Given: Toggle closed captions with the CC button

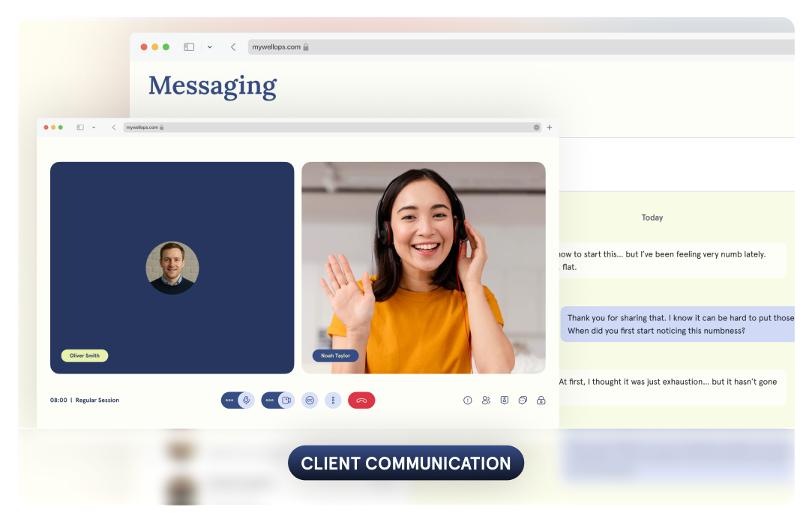Looking at the screenshot, I should tap(309, 400).
